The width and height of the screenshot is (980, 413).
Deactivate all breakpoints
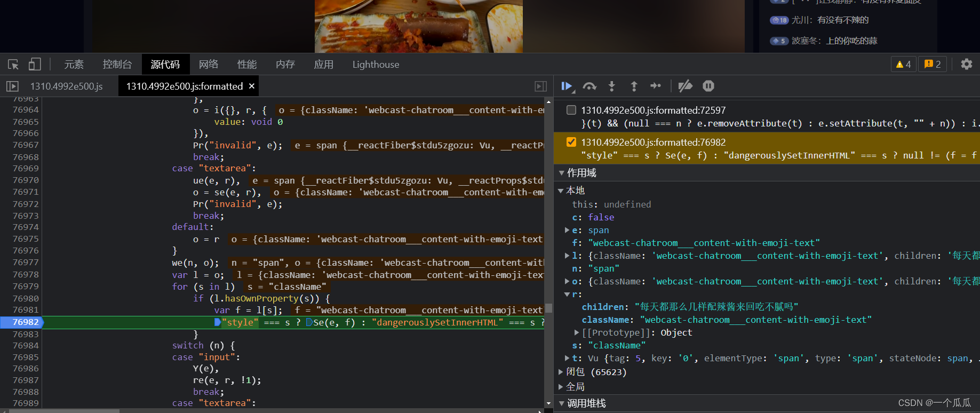(x=685, y=86)
